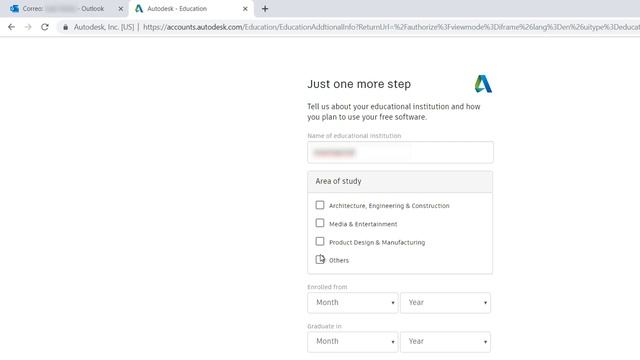
Task: Click the padlock security icon in the address bar
Action: coord(65,27)
